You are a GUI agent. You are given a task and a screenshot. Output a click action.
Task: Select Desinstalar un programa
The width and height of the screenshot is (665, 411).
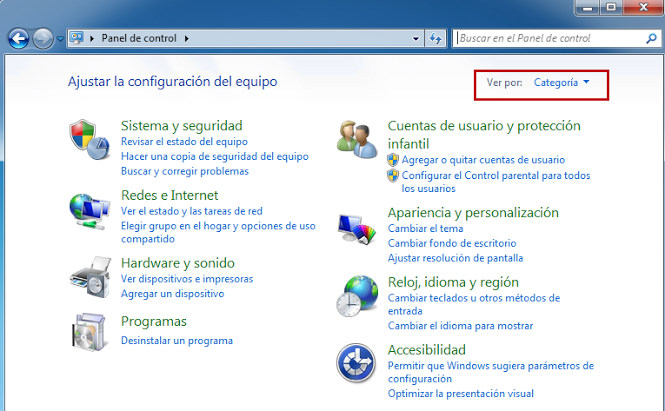click(x=176, y=341)
